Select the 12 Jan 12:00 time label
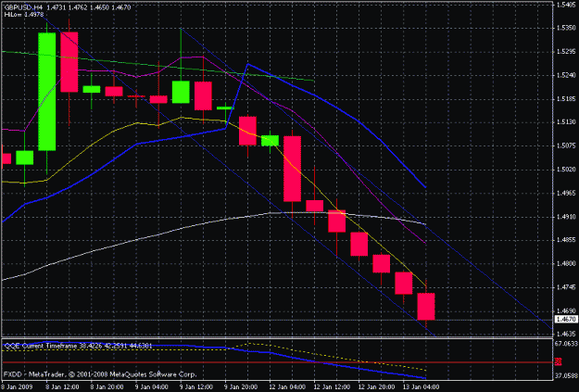 (x=332, y=386)
